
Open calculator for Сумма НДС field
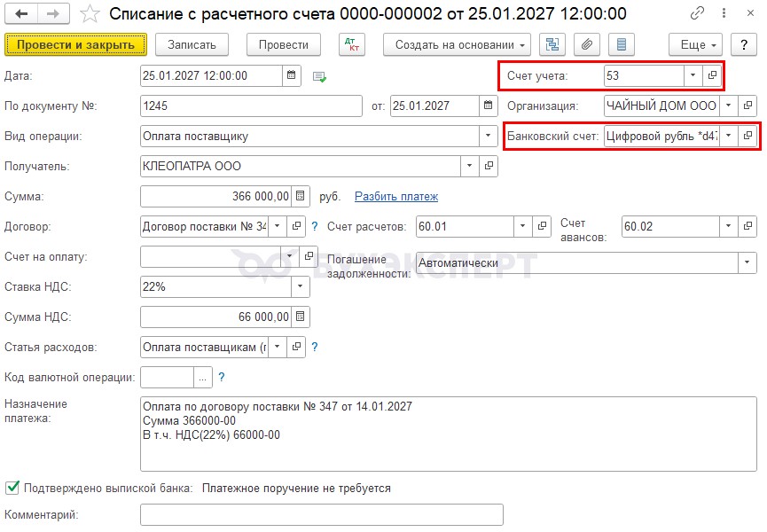tap(301, 317)
